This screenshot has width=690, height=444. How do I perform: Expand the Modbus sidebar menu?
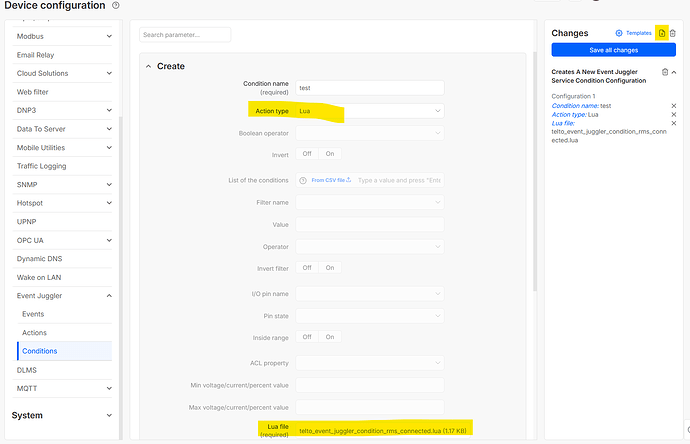click(x=109, y=36)
